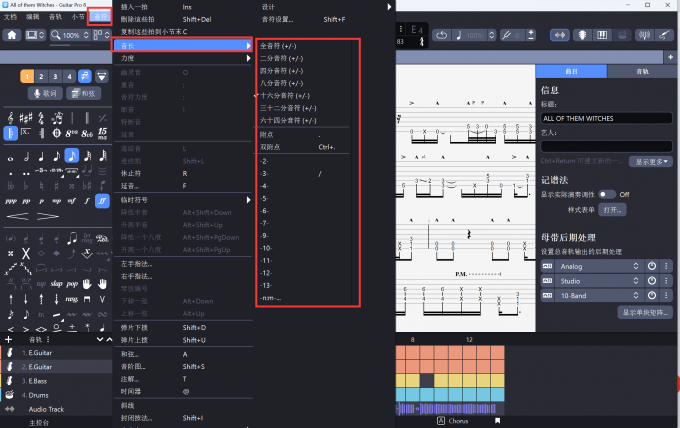Click the tuner icon in the top toolbar

coord(644,35)
